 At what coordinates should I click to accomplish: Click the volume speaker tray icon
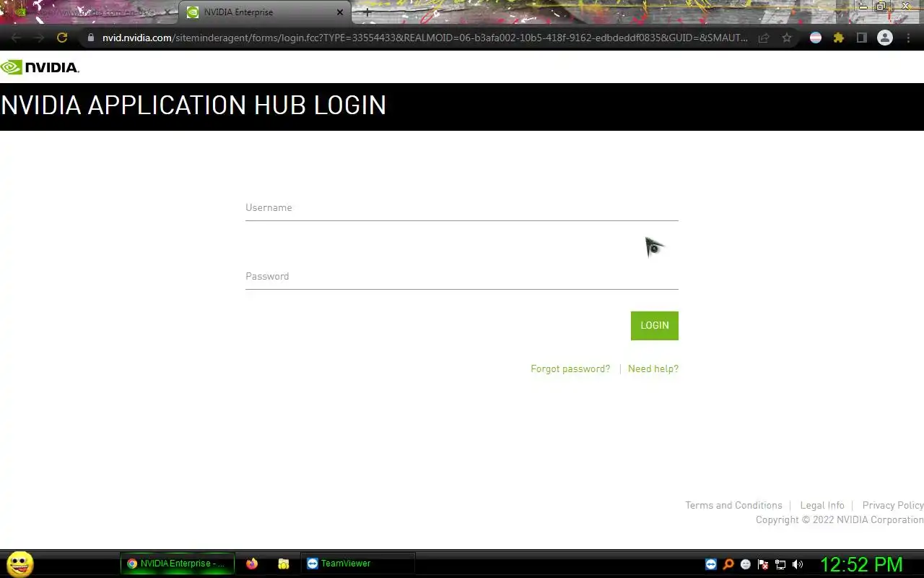(798, 564)
